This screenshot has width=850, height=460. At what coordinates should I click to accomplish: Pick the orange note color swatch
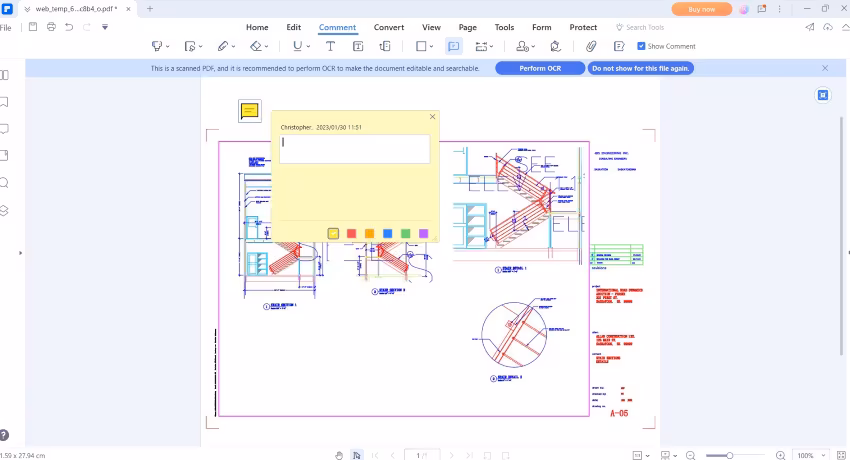[x=369, y=234]
